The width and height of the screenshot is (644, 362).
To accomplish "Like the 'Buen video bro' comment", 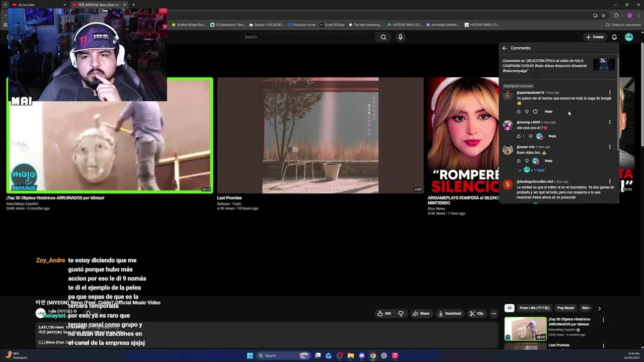I will pos(519,161).
